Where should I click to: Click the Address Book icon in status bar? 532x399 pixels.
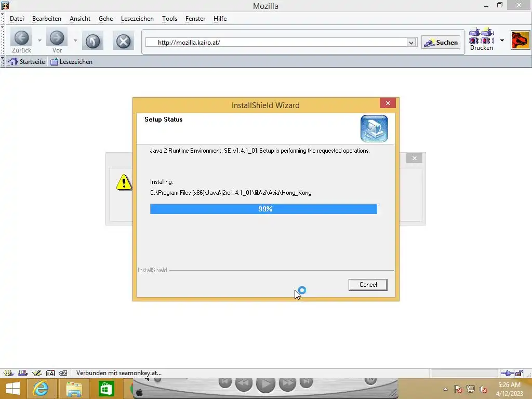pos(50,373)
